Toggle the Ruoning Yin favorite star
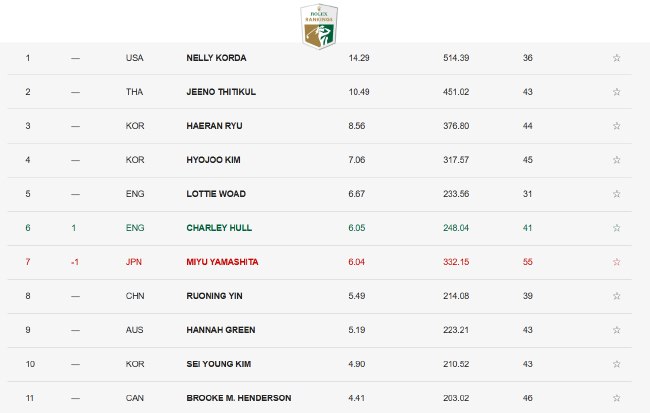 616,296
